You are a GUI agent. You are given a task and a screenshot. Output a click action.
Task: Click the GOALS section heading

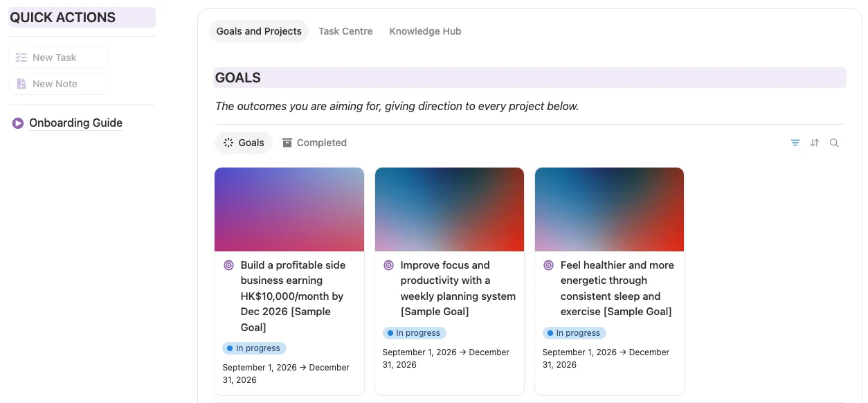click(238, 78)
